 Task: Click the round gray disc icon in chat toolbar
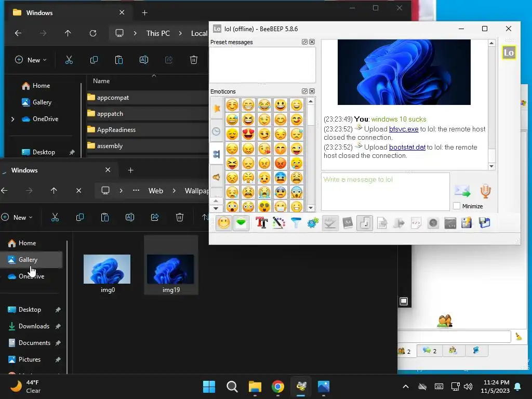(x=433, y=223)
